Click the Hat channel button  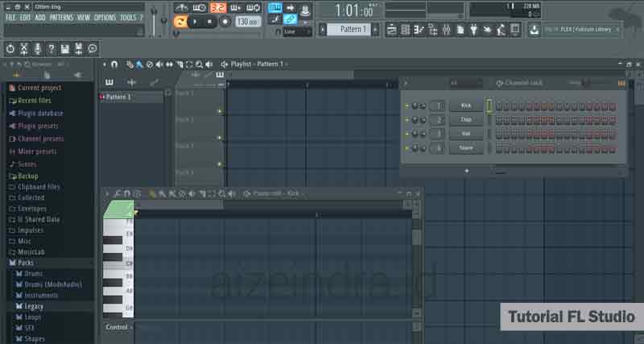pyautogui.click(x=466, y=134)
